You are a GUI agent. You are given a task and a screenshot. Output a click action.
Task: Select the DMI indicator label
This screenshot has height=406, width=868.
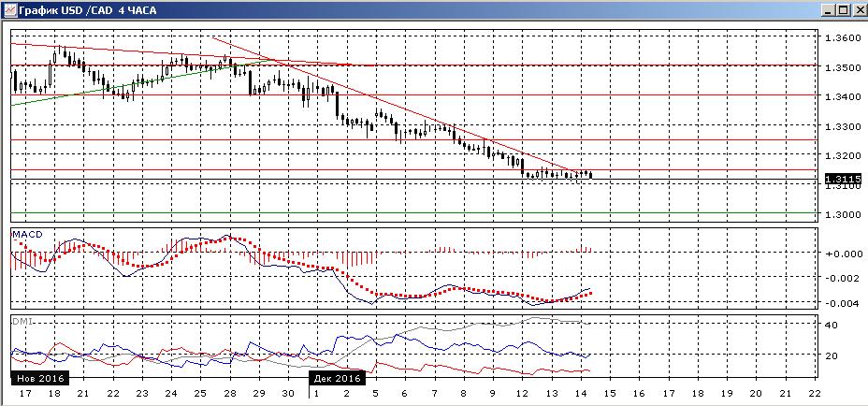click(x=22, y=321)
